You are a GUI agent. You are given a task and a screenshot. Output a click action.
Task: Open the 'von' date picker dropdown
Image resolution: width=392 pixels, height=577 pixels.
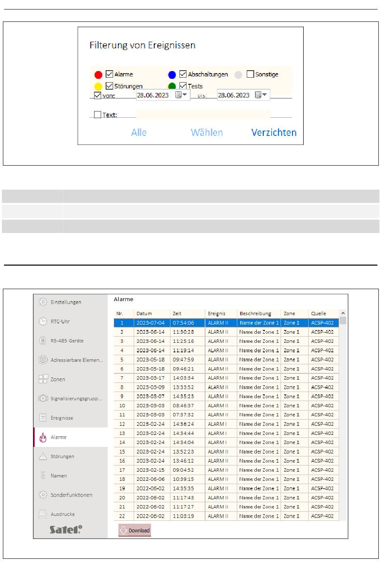(x=181, y=95)
